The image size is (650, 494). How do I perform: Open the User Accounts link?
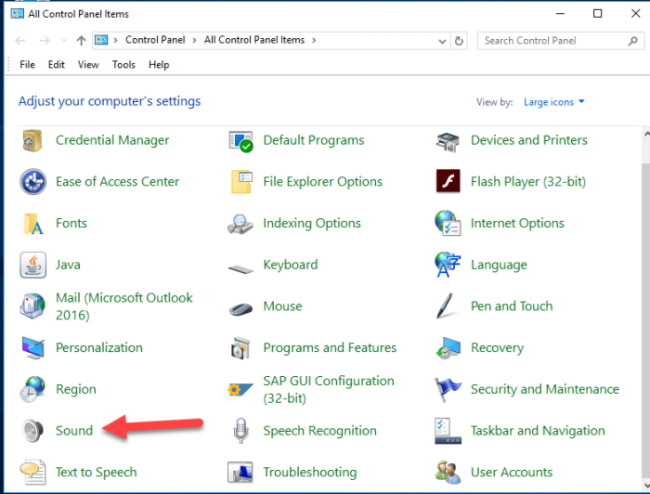point(511,472)
